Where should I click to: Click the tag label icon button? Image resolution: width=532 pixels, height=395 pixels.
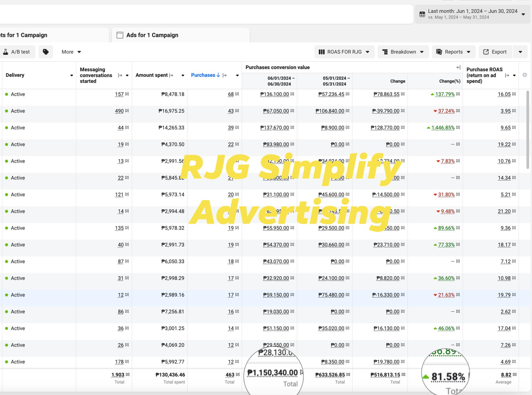point(46,52)
